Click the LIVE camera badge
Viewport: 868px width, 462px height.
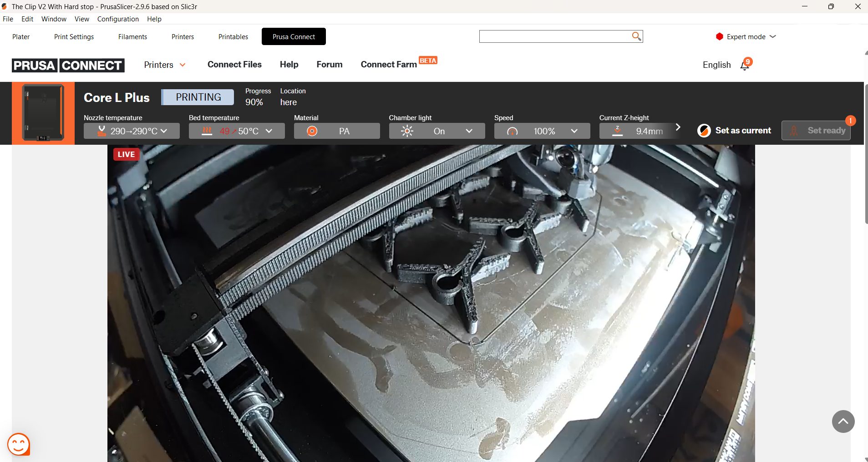(x=126, y=154)
